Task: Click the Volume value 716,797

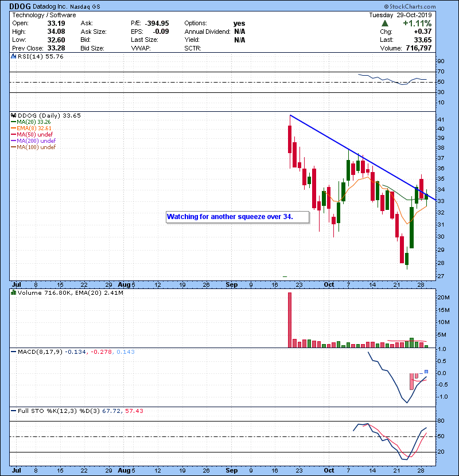Action: 419,48
